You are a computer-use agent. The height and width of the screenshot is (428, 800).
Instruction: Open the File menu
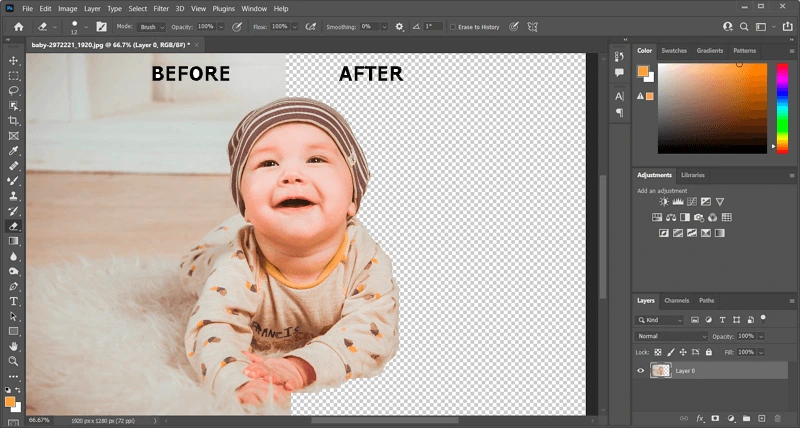[28, 9]
